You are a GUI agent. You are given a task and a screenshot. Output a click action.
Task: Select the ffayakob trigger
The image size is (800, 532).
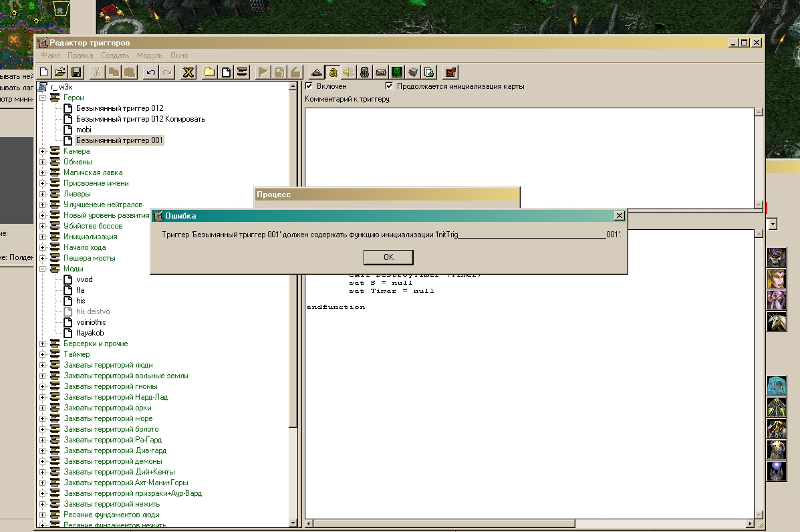pyautogui.click(x=90, y=333)
